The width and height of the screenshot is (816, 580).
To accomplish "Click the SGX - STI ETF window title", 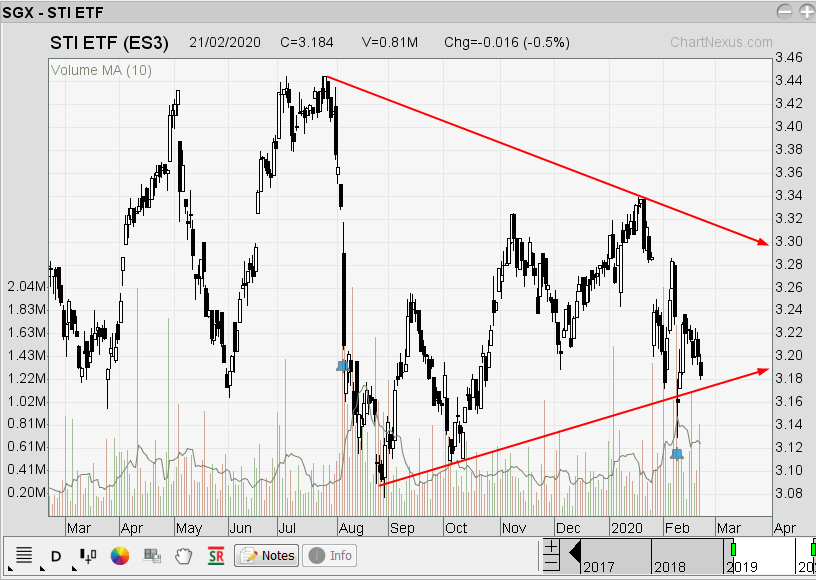I will (53, 12).
